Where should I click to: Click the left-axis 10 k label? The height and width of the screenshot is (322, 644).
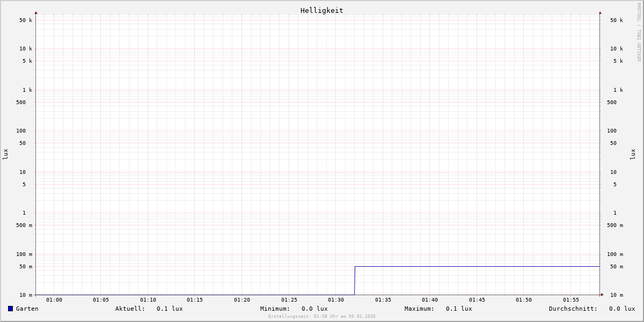pyautogui.click(x=26, y=49)
